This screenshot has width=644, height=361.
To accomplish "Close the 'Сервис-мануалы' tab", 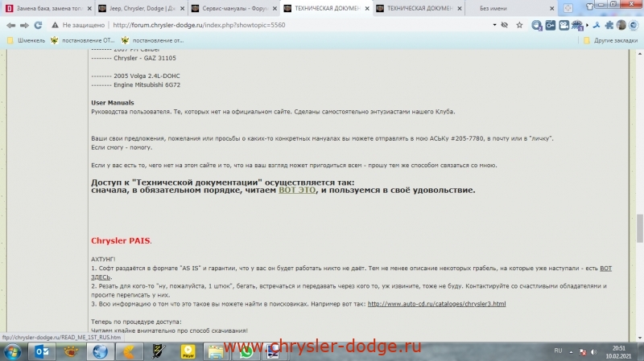I will point(275,8).
